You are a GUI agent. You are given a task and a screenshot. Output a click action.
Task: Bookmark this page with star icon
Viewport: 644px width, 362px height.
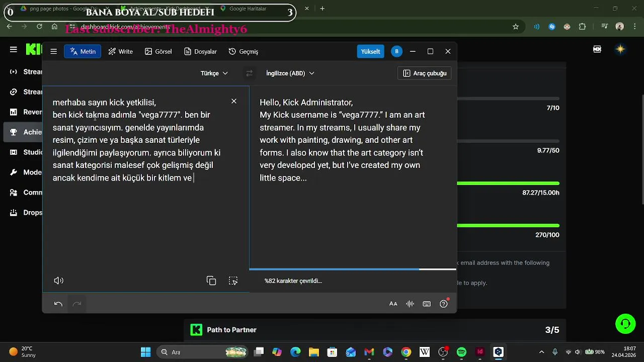[516, 27]
